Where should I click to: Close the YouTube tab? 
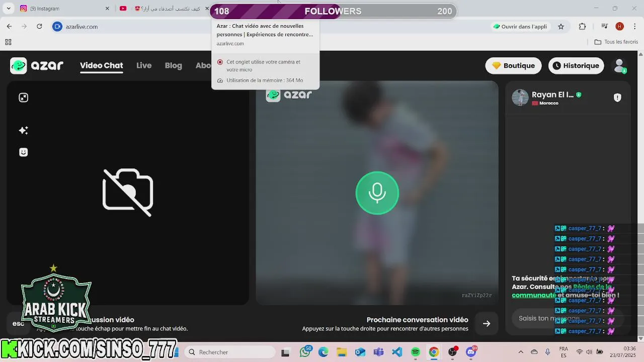(207, 9)
